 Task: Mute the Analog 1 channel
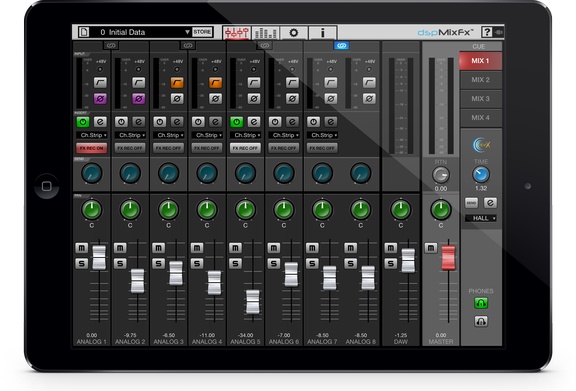click(x=82, y=248)
